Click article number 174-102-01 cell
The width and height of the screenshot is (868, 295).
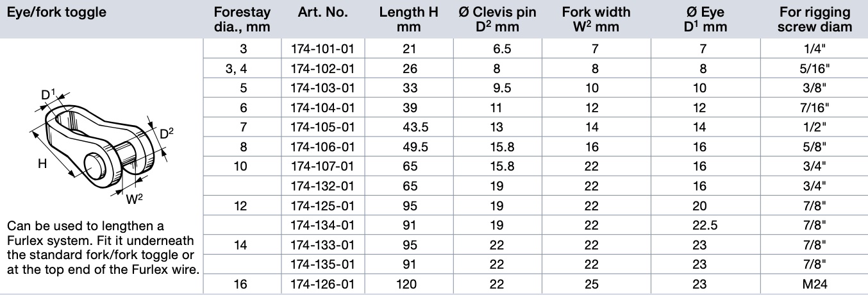(x=322, y=69)
